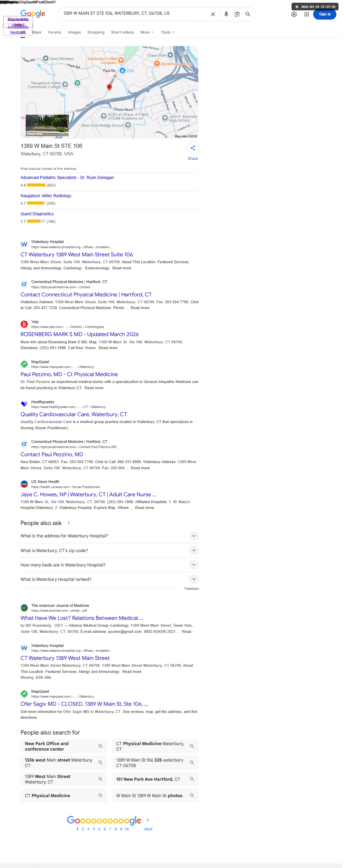Open the Google apps grid icon
The width and height of the screenshot is (346, 868).
coord(307,14)
